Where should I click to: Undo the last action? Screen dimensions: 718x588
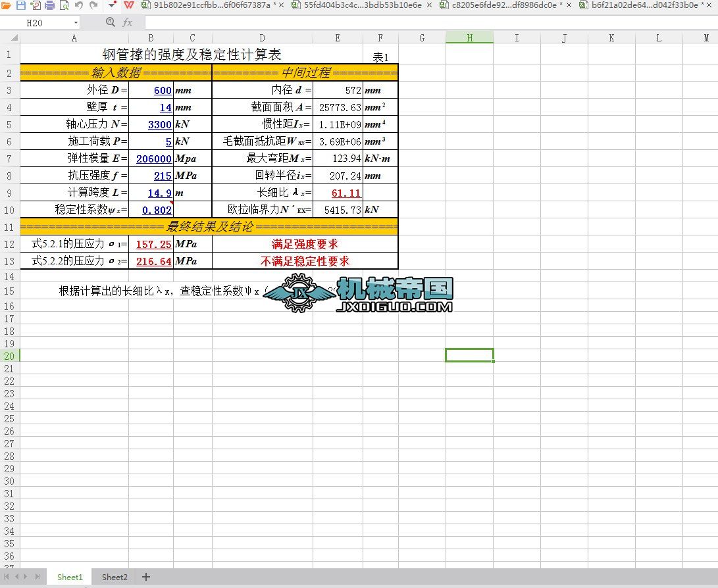(x=78, y=6)
